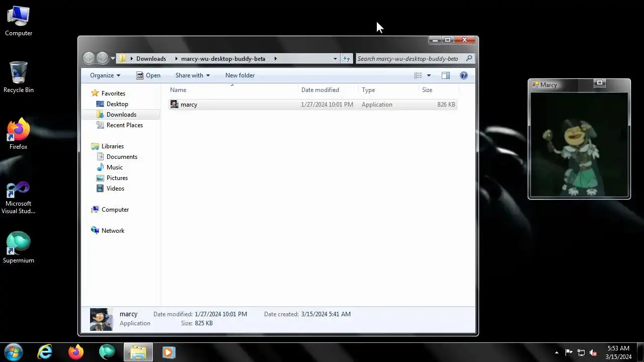Click the marcy file icon in the list
This screenshot has width=644, height=362.
point(174,105)
